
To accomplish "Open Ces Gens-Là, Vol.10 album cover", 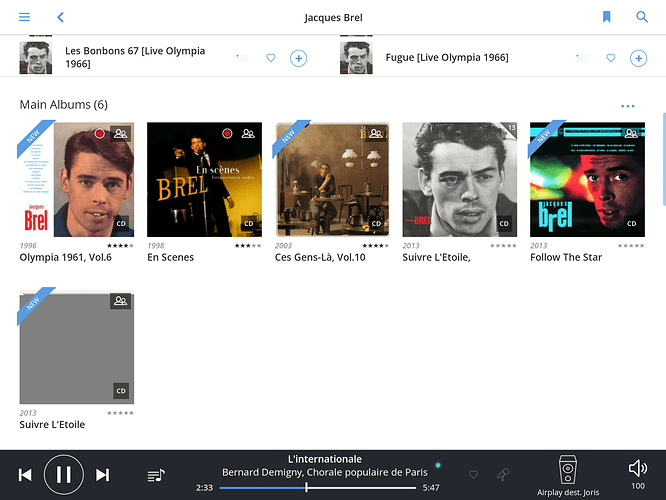I will 332,179.
